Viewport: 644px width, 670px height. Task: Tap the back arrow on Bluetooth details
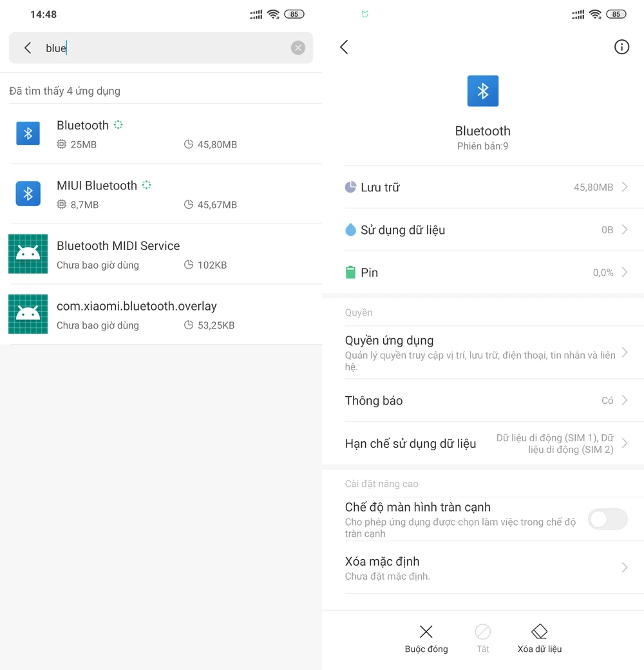tap(344, 47)
